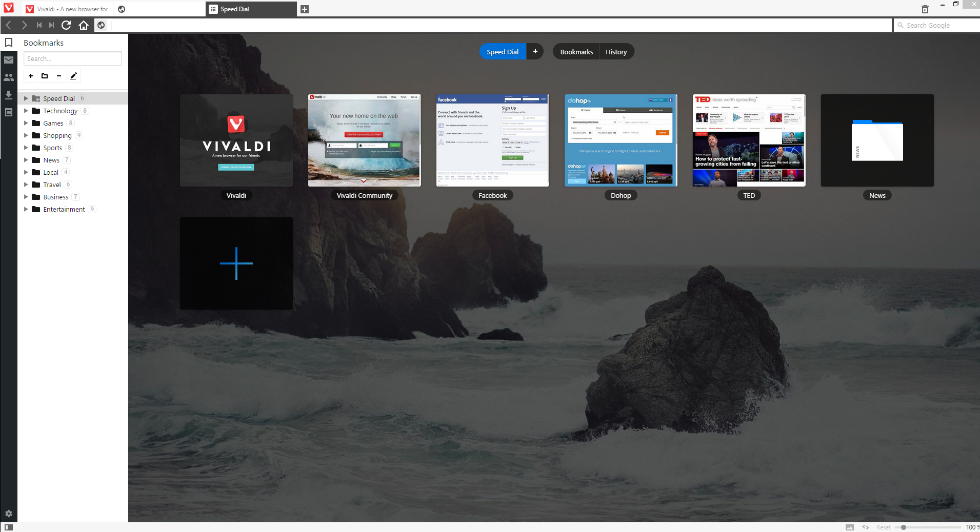Screen dimensions: 980x532
Task: Create a new bookmark folder
Action: 45,76
